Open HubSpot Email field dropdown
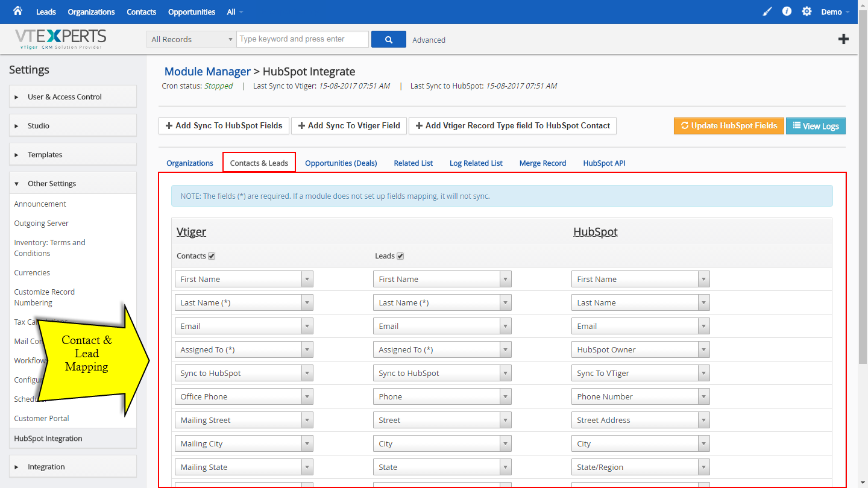 point(641,326)
